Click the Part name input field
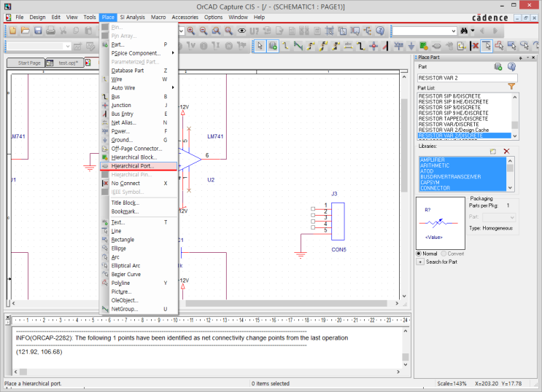 click(468, 78)
